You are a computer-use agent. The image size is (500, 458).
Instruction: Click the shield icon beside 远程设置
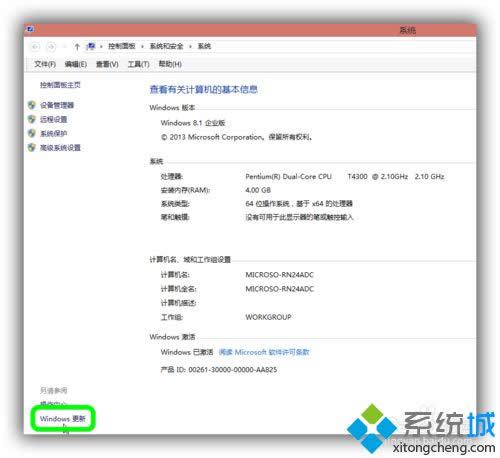click(x=32, y=119)
